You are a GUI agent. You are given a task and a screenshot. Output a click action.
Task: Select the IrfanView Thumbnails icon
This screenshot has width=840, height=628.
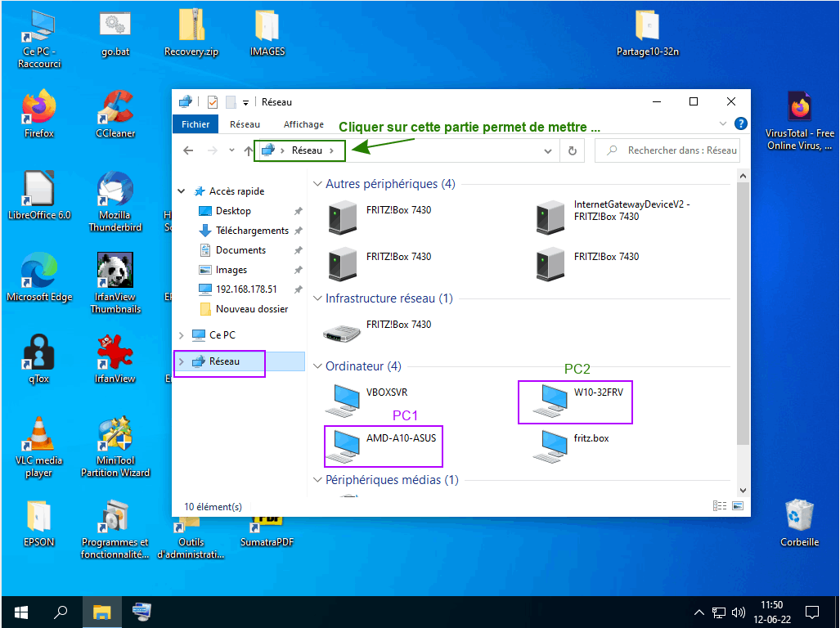click(x=115, y=283)
